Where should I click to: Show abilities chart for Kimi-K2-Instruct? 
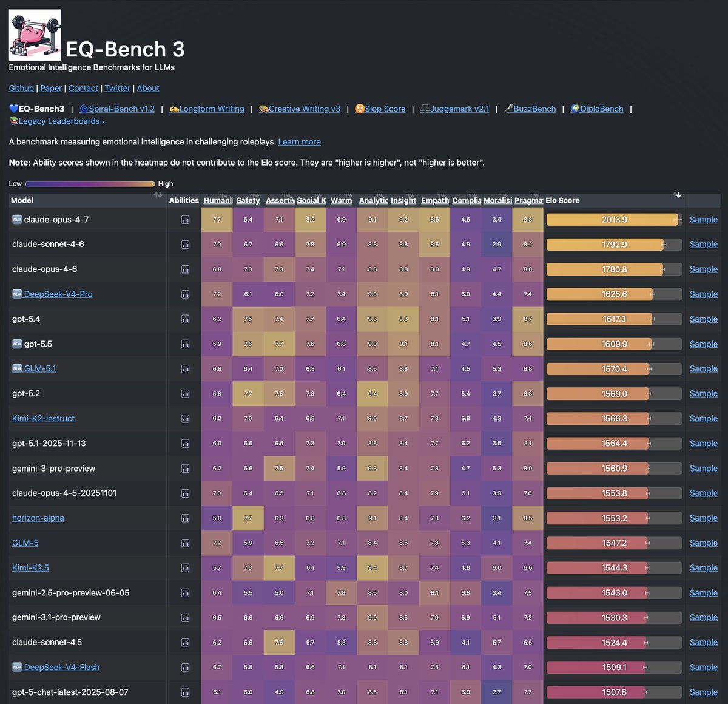[185, 419]
